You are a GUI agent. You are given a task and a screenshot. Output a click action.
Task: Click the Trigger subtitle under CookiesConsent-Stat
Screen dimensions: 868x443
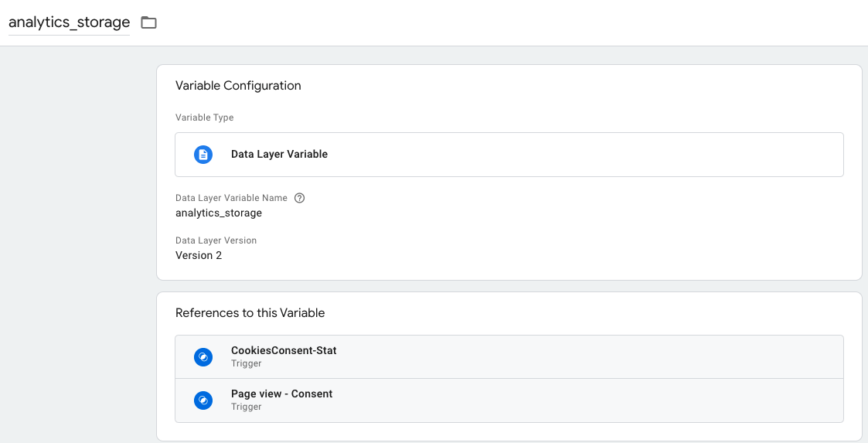point(246,363)
